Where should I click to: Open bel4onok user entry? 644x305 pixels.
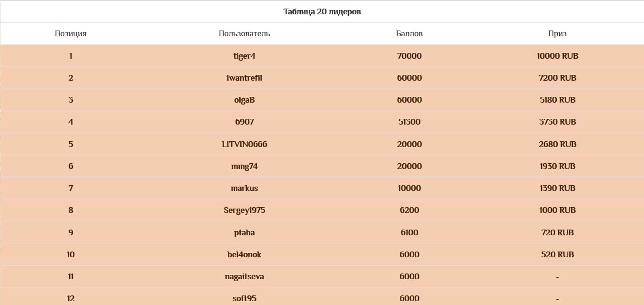245,254
